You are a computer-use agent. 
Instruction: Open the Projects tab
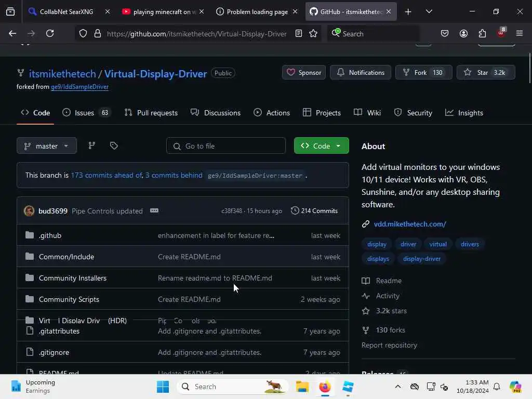(322, 113)
